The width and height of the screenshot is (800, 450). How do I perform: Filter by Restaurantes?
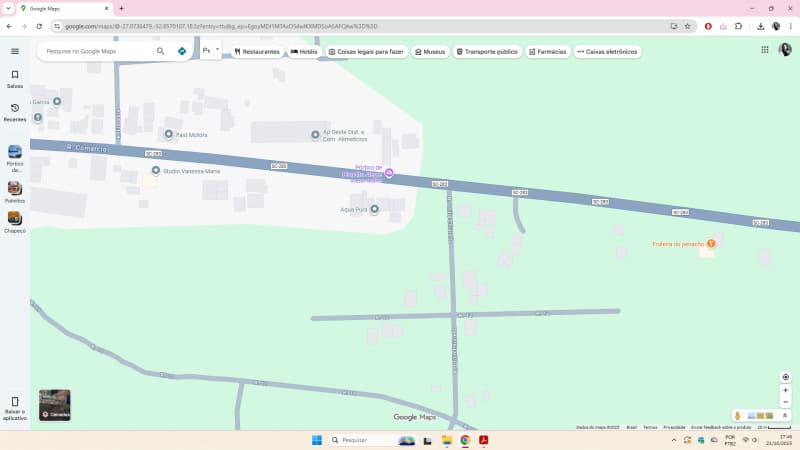(x=257, y=52)
